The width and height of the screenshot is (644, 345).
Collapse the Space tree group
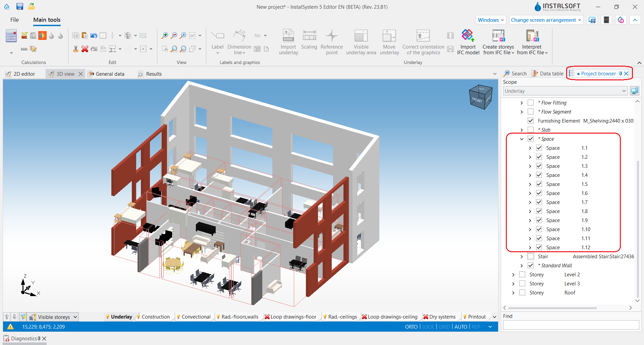pyautogui.click(x=522, y=139)
